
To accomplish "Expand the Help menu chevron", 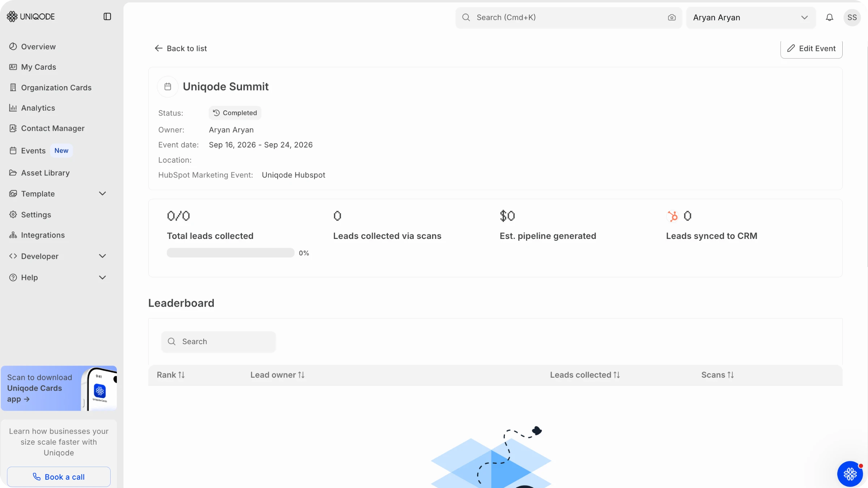I will coord(102,278).
